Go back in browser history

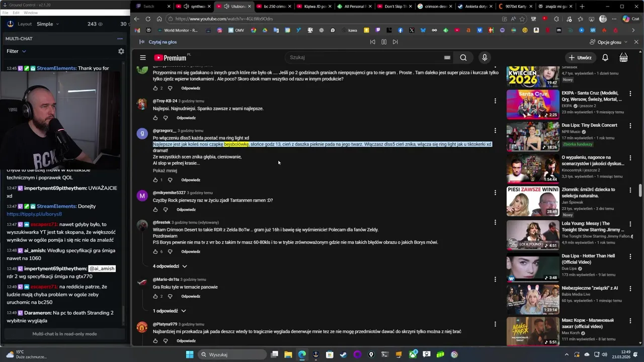[136, 19]
